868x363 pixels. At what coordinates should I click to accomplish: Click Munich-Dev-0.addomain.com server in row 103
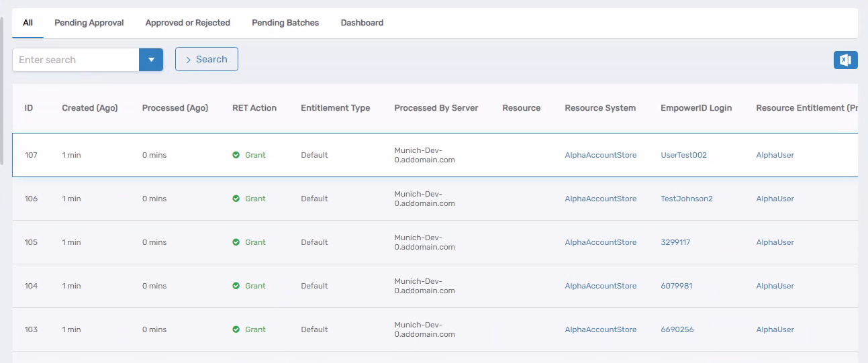coord(425,329)
